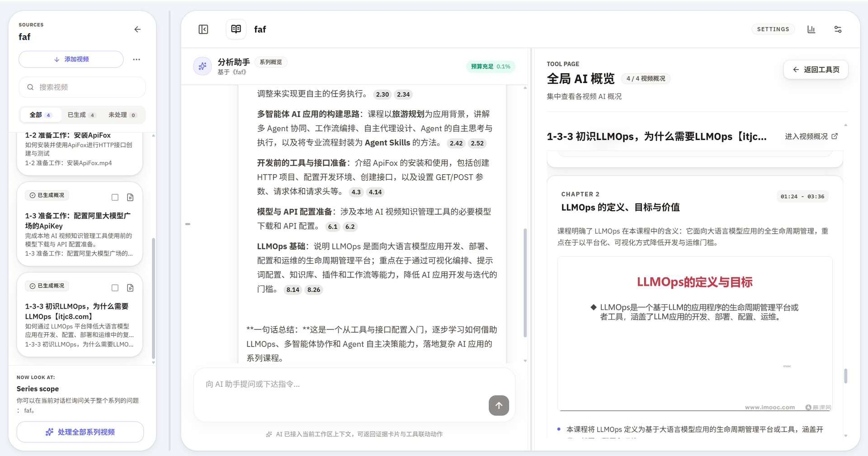The image size is (868, 456).
Task: Click 已生成概况 status on 1-3-3 LLMOps card
Action: pos(47,286)
